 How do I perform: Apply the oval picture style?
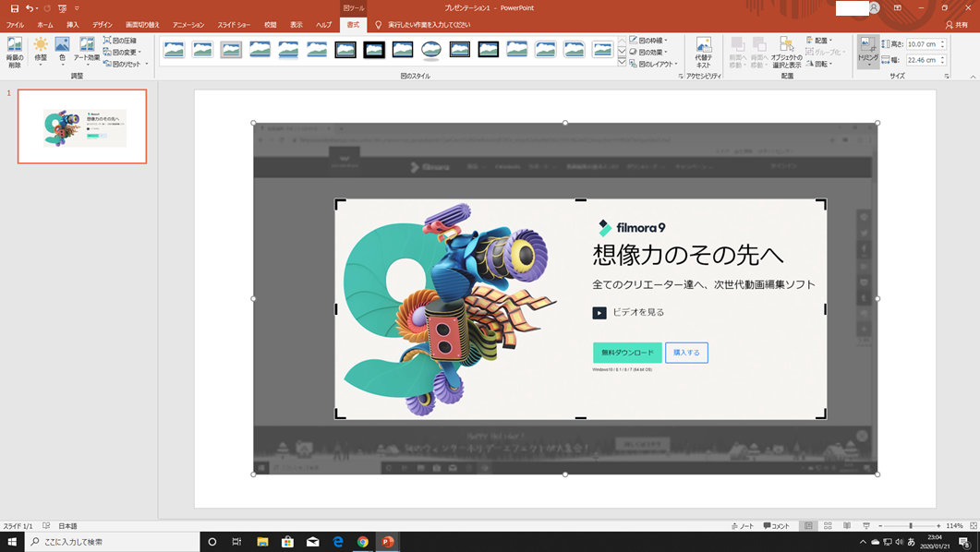[x=430, y=49]
